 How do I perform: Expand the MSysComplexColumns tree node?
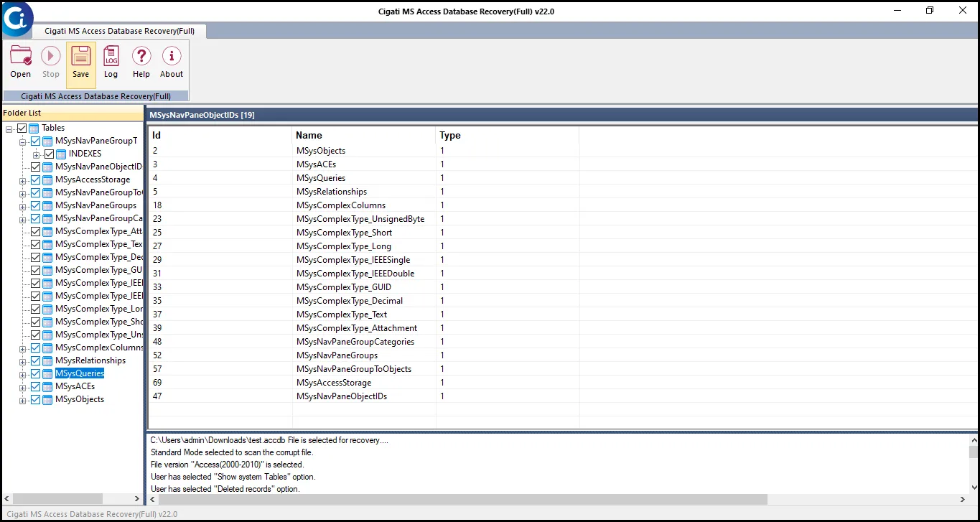[22, 348]
